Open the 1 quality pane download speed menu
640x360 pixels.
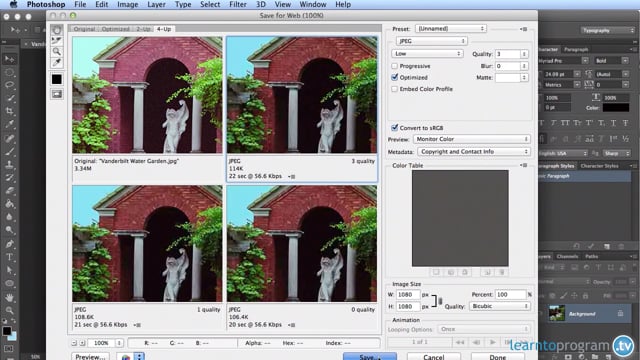[137, 325]
